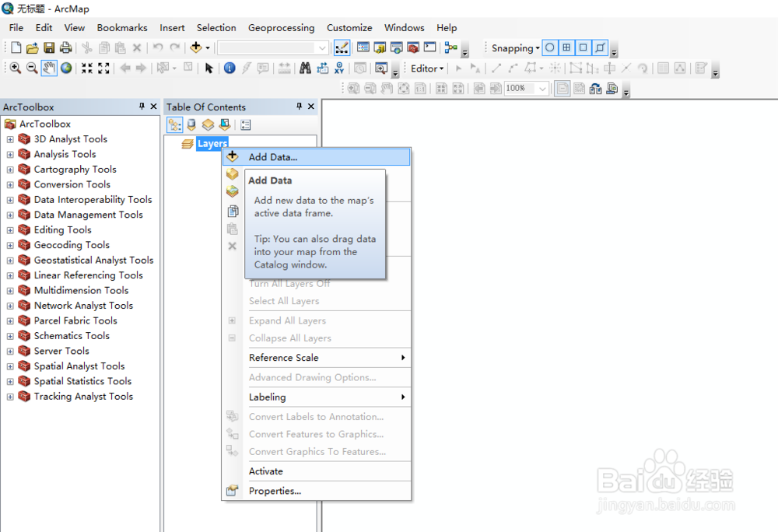
Task: Click Activate in the context menu
Action: point(317,471)
